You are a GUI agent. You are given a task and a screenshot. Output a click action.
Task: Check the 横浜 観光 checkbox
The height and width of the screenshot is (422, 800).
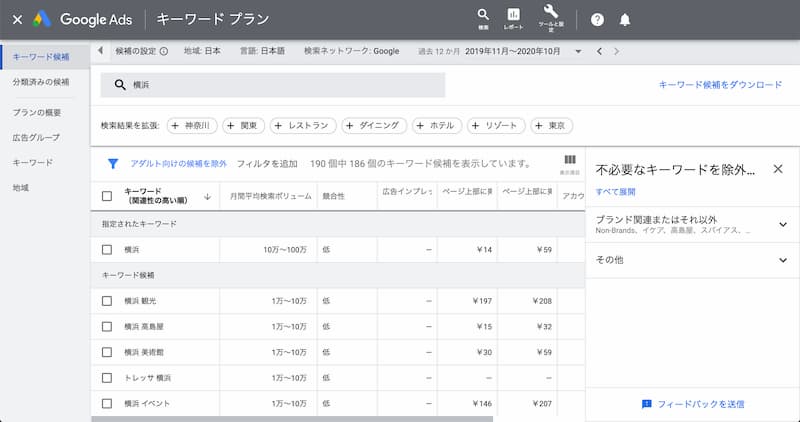click(107, 301)
